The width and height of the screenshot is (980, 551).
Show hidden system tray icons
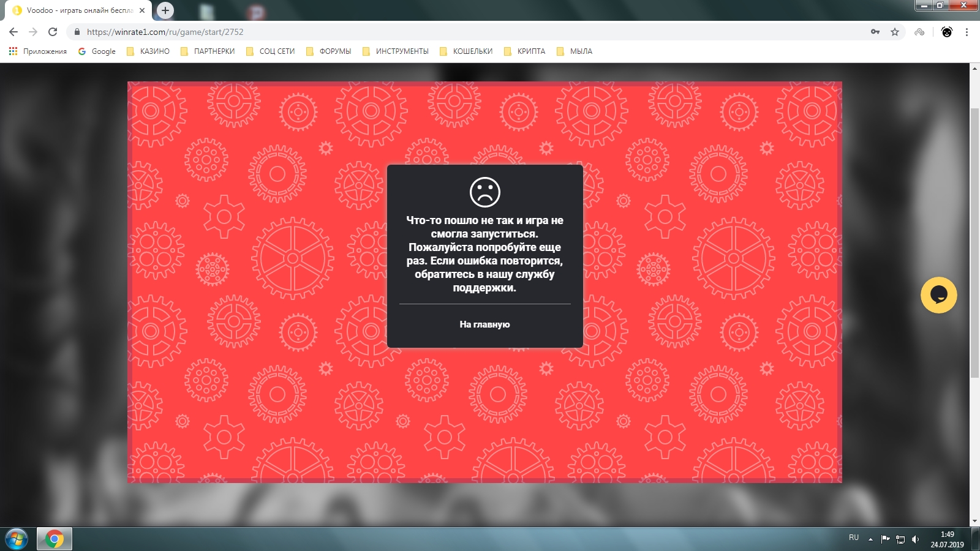point(870,539)
